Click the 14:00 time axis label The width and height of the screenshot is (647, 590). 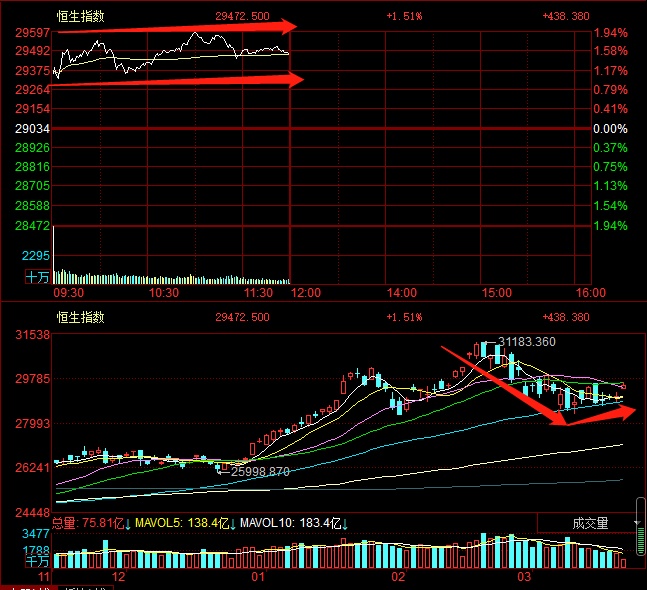pos(401,293)
